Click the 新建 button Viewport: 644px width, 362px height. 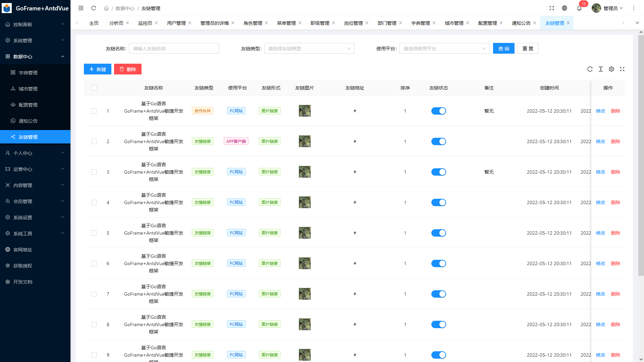[98, 69]
